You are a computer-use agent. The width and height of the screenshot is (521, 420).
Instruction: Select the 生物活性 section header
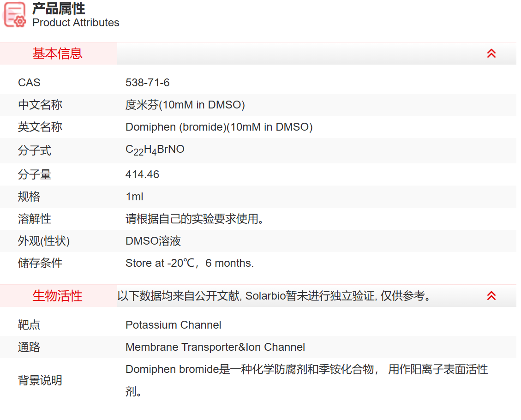tap(57, 295)
